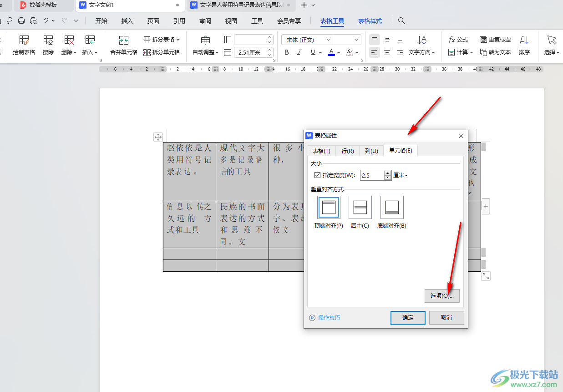Image resolution: width=563 pixels, height=392 pixels.
Task: Apply italic formatting
Action: (299, 52)
